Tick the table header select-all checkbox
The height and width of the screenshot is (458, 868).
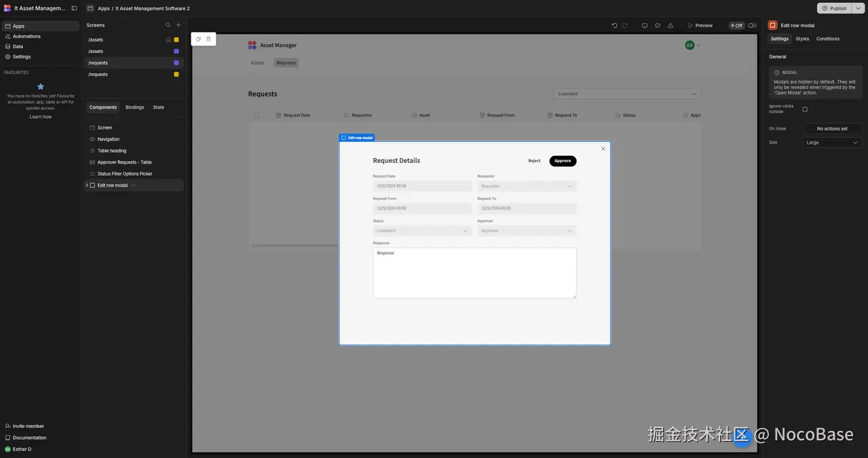coord(256,115)
